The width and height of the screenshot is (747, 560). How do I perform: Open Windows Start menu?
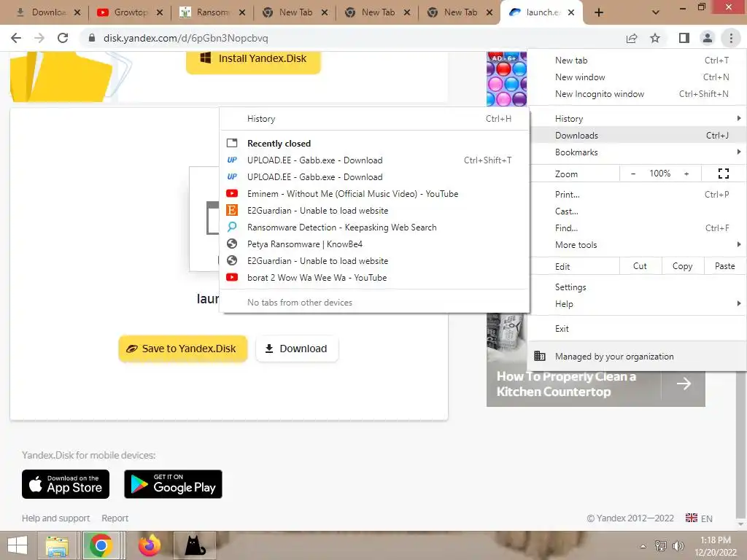click(18, 545)
